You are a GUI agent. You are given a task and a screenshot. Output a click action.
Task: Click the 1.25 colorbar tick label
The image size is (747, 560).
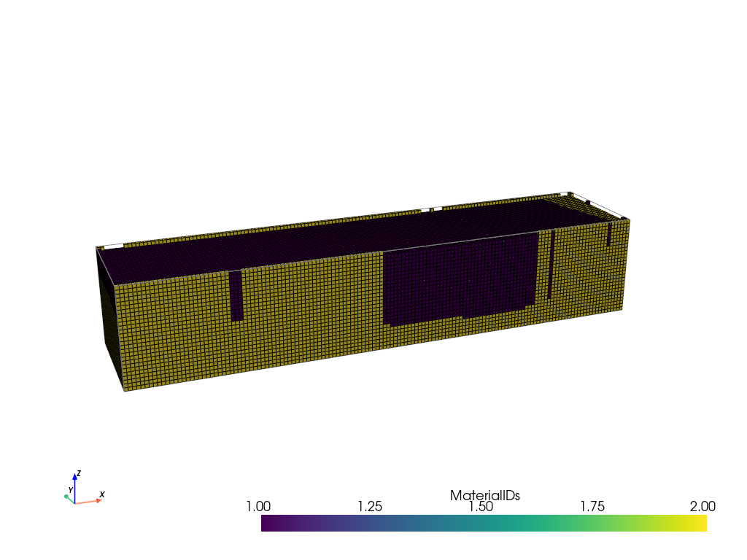click(x=370, y=506)
